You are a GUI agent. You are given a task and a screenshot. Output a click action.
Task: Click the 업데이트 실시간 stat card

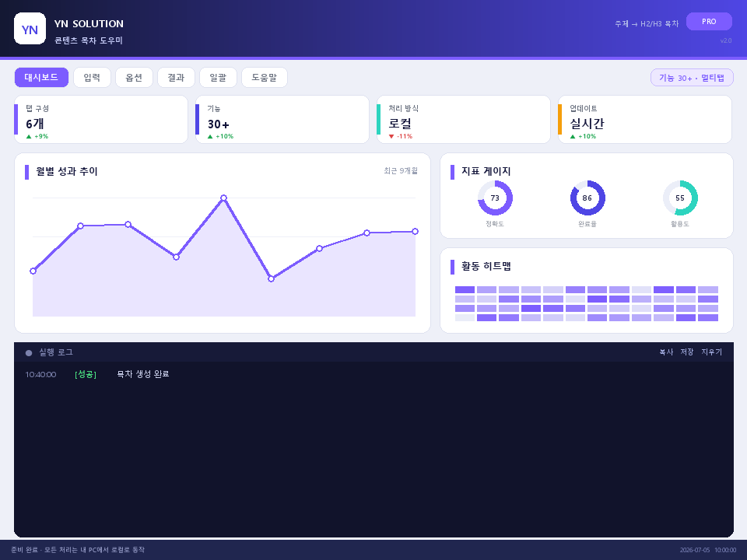point(645,120)
